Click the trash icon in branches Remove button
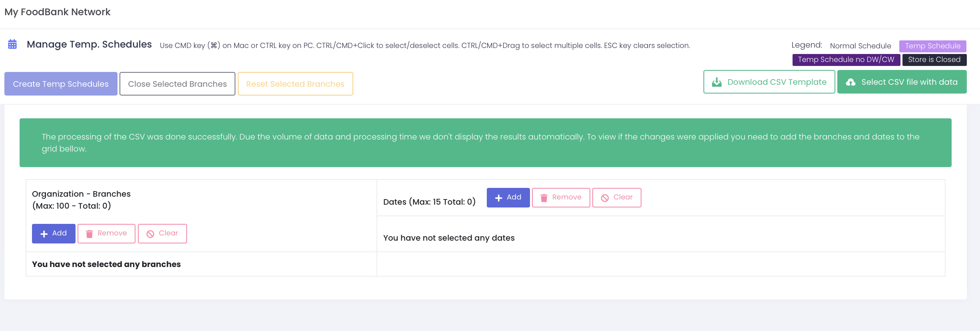The width and height of the screenshot is (980, 331). [90, 233]
